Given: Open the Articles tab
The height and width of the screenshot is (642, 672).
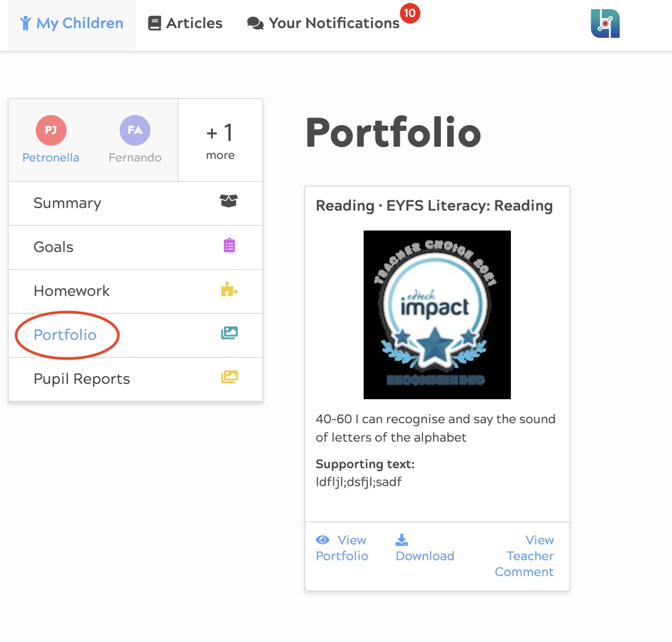Looking at the screenshot, I should coord(185,24).
